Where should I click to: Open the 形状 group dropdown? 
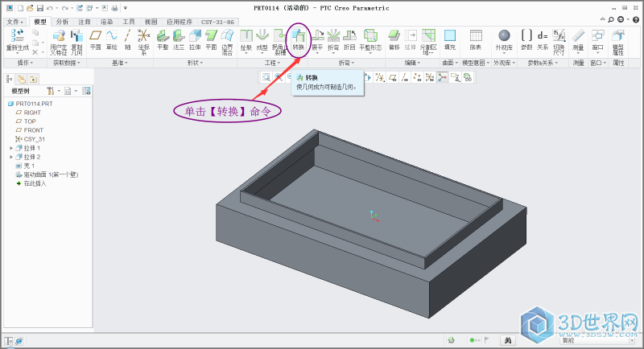point(195,63)
